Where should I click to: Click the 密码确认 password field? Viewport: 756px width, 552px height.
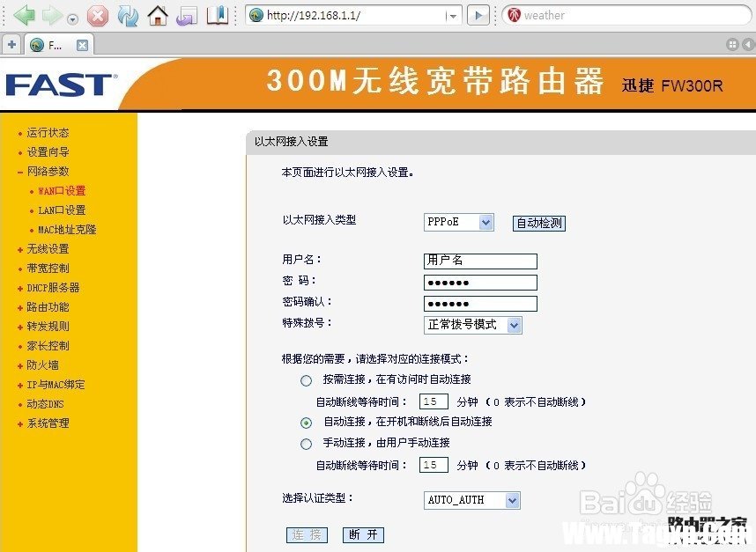(480, 304)
